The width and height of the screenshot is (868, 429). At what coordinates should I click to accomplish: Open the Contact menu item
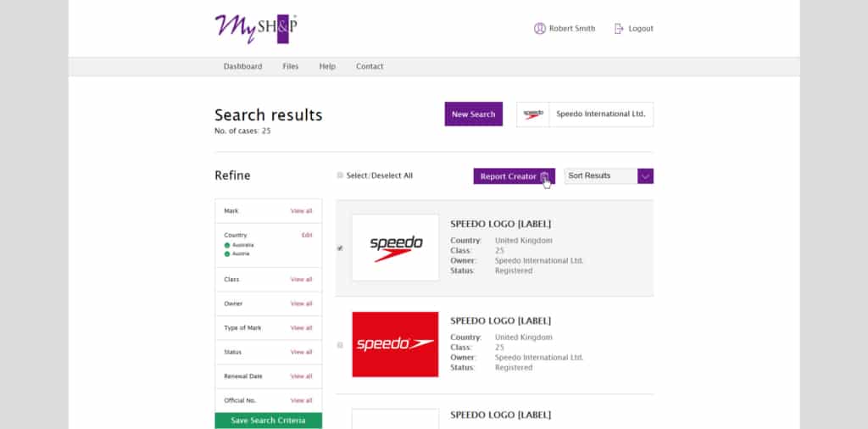click(370, 66)
